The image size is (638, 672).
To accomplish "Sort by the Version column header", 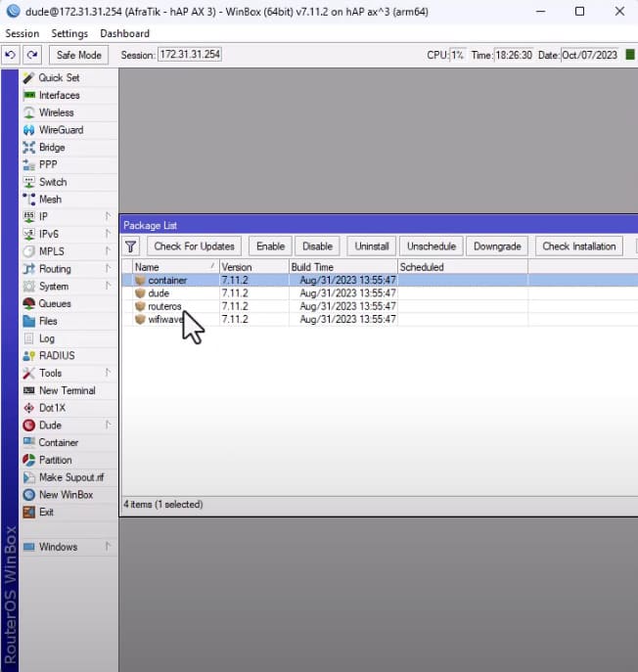I will tap(254, 267).
